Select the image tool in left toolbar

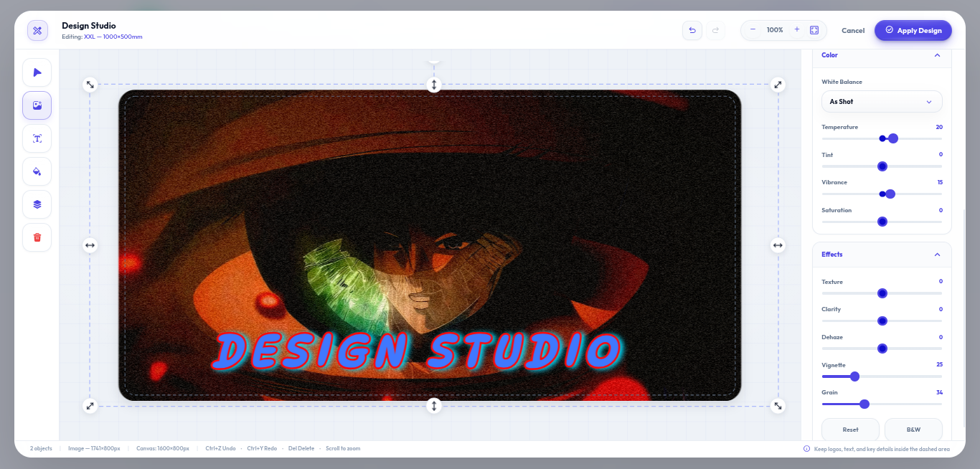click(37, 105)
